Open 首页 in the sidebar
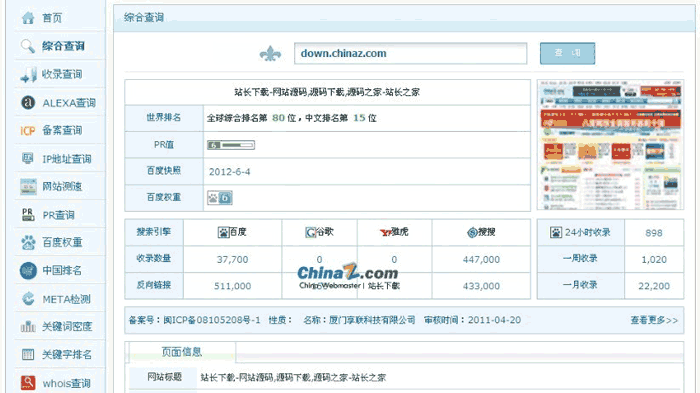Image resolution: width=700 pixels, height=393 pixels. [x=52, y=18]
